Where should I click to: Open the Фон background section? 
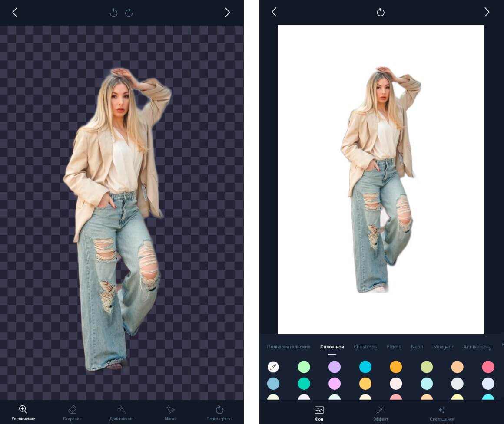tap(319, 413)
